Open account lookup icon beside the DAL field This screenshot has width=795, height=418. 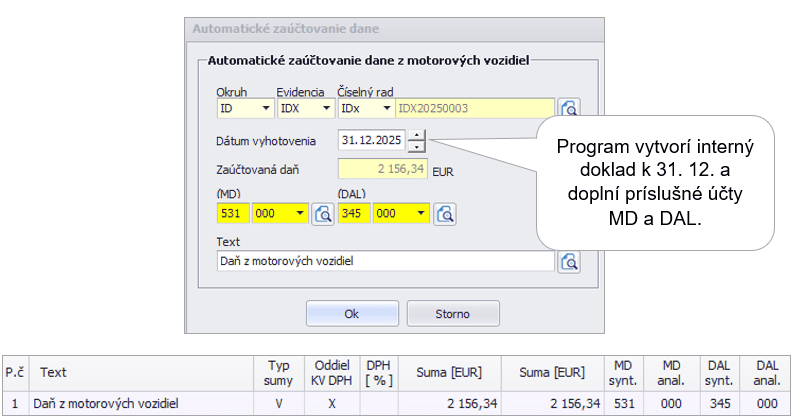coord(445,213)
